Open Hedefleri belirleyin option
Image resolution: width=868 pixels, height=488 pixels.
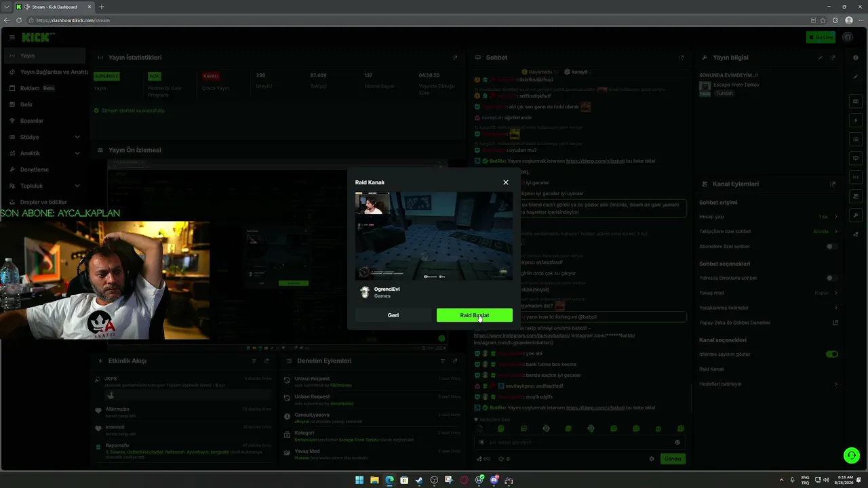[768, 384]
